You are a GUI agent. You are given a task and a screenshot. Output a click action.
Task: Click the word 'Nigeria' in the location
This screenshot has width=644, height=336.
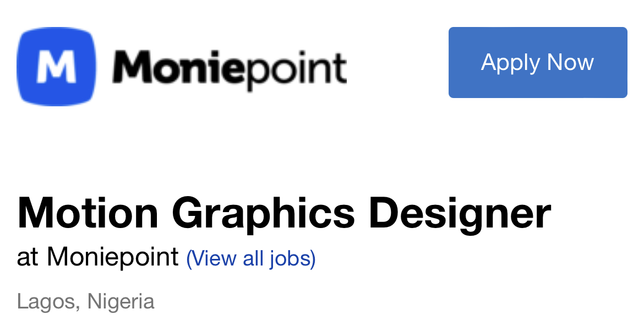coord(121,302)
